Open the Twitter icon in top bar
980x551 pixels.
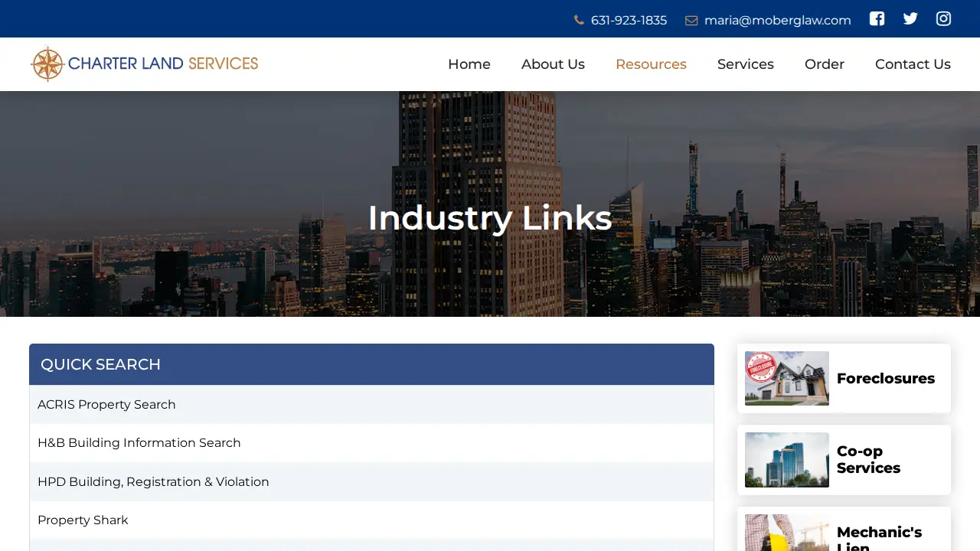pos(910,19)
